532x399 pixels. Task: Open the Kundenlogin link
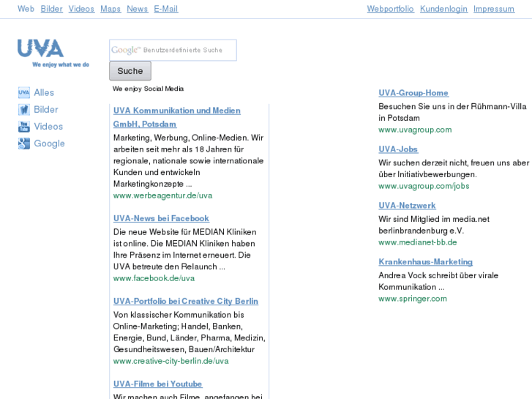click(443, 9)
